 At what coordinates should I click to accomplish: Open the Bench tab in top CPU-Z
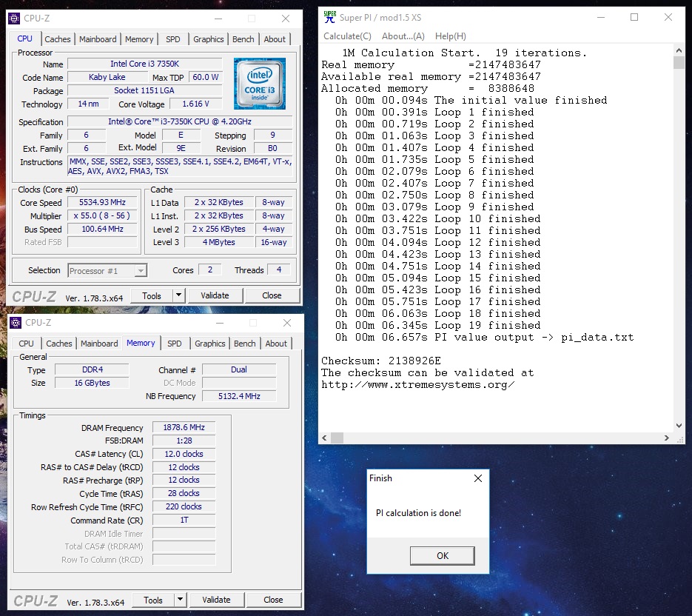[243, 38]
